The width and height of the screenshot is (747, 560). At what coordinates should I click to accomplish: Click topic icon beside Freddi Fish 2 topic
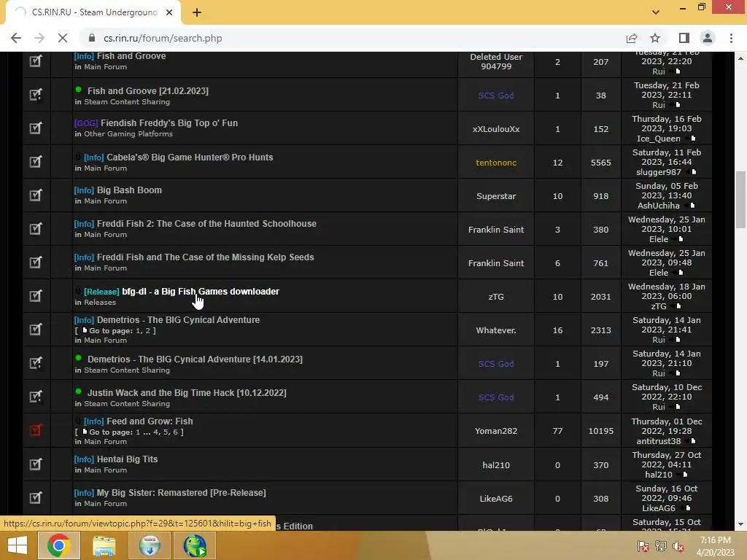pyautogui.click(x=36, y=228)
